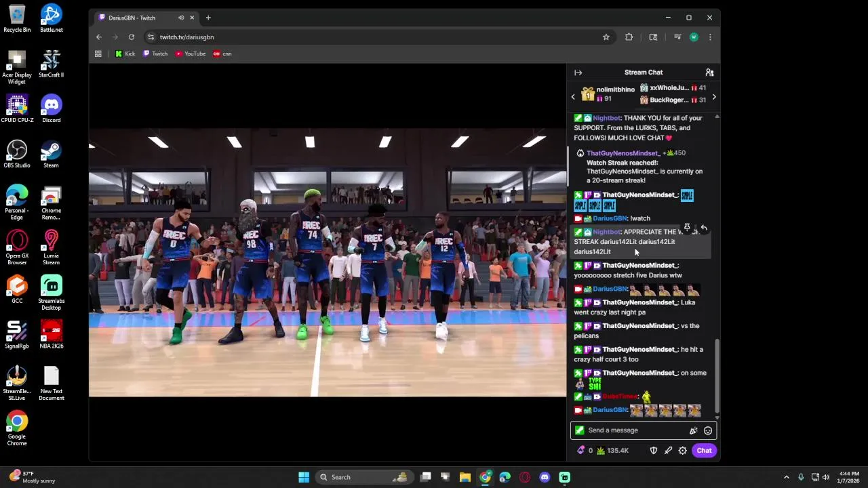Image resolution: width=868 pixels, height=488 pixels.
Task: Select the New Text Document icon
Action: tap(51, 384)
